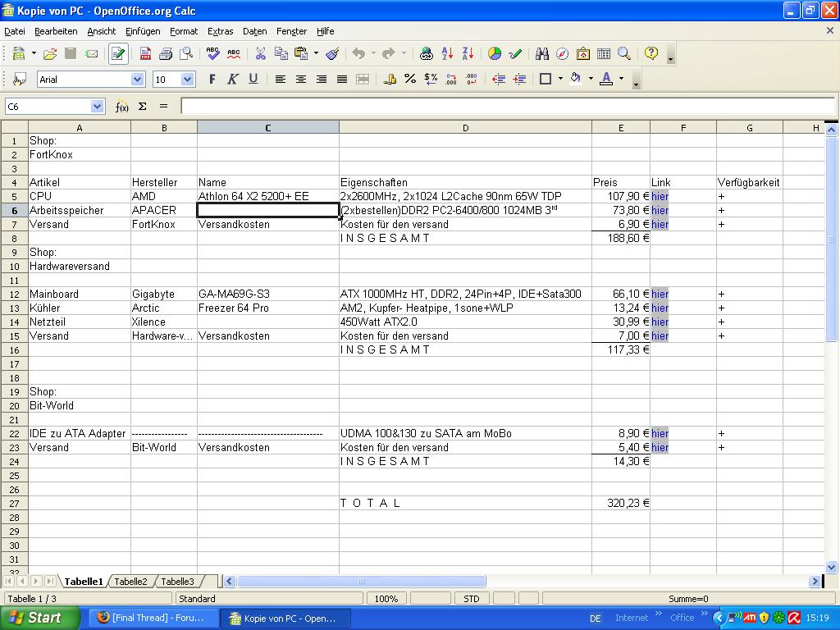Toggle AutoSpellcheck icon with red underline
This screenshot has height=630, width=840.
[234, 53]
